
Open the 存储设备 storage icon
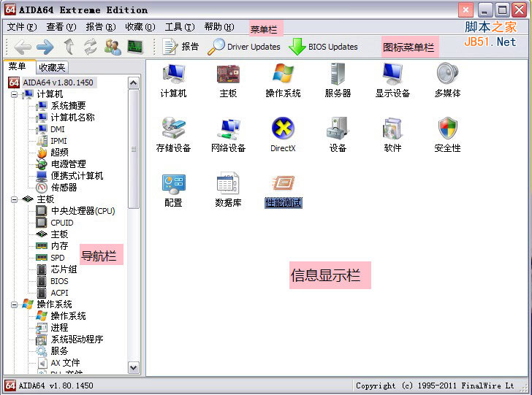tap(173, 135)
